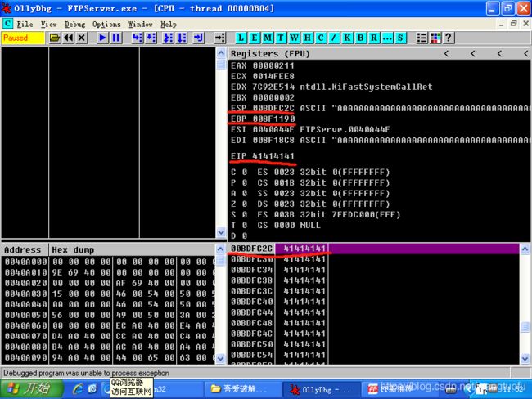The height and width of the screenshot is (399, 532).
Task: Select the EIP 41414141 register
Action: [x=262, y=156]
